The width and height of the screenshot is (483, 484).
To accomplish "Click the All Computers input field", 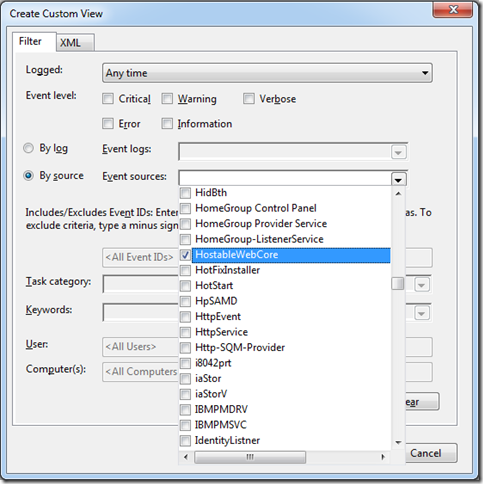I will 141,372.
